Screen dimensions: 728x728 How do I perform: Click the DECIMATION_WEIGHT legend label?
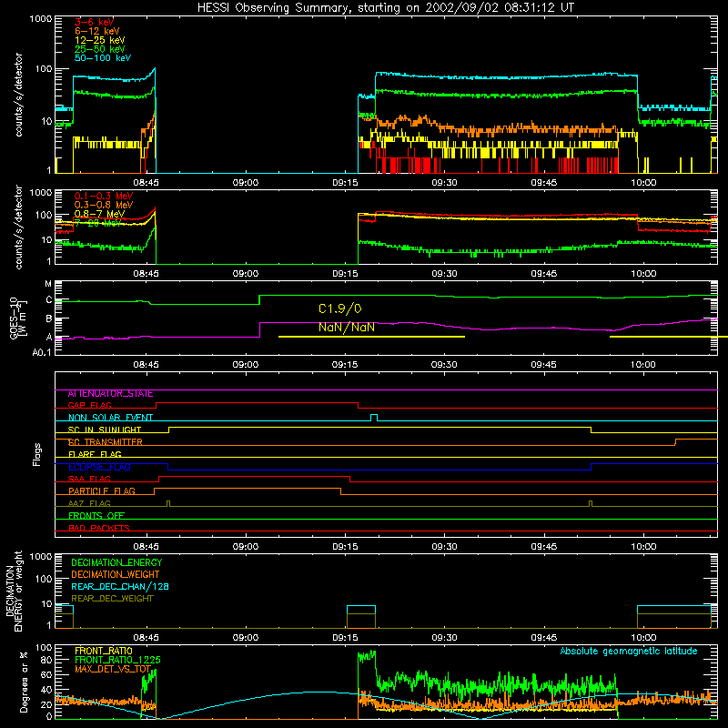pos(116,575)
